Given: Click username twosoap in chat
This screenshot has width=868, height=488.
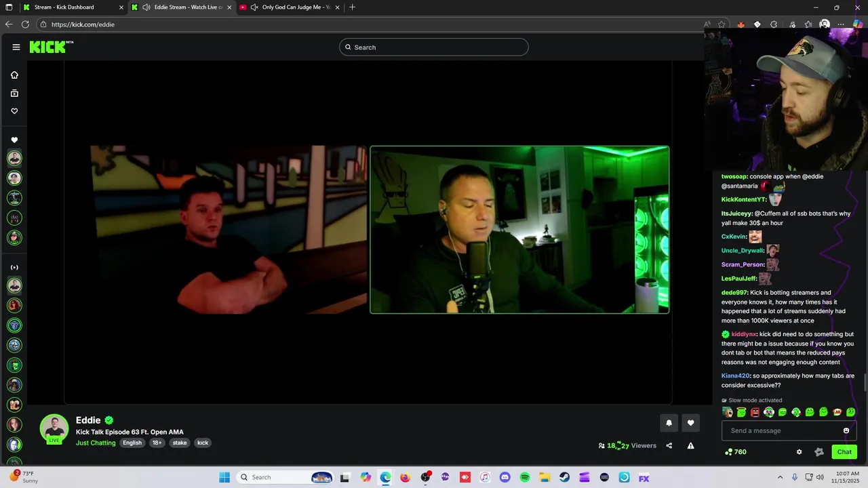Looking at the screenshot, I should pos(734,176).
